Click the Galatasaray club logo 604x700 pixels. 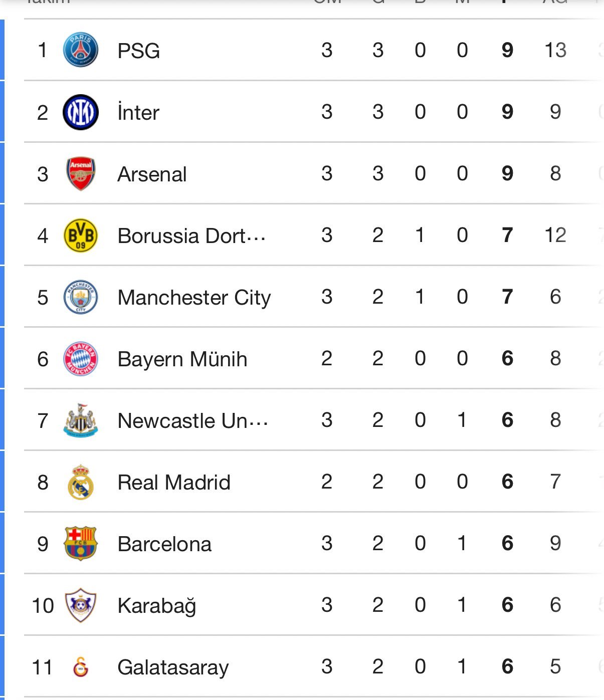click(81, 667)
